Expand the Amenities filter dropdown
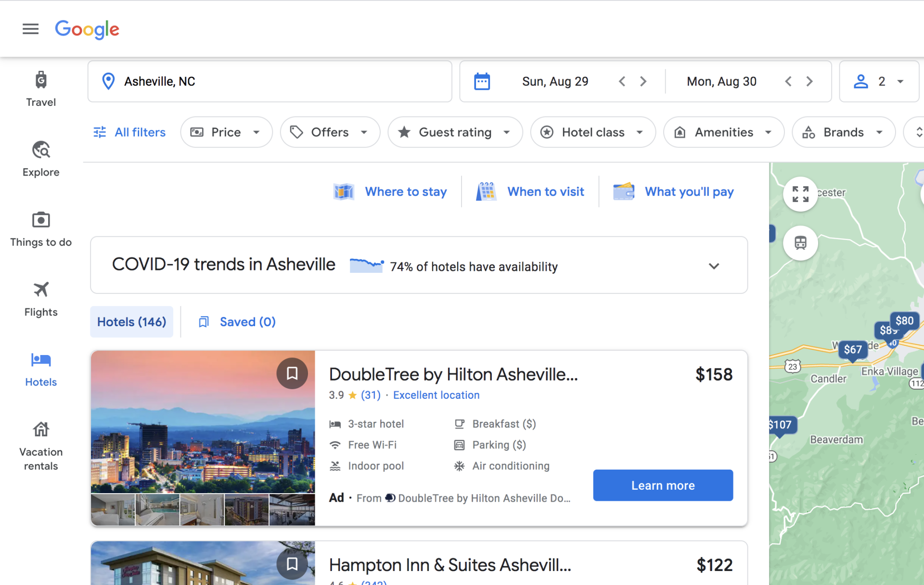 [x=724, y=132]
